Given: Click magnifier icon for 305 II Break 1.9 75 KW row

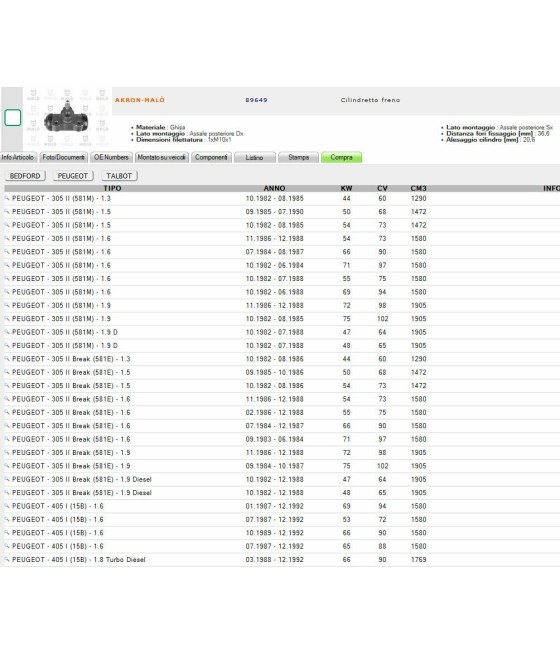Looking at the screenshot, I should 7,466.
